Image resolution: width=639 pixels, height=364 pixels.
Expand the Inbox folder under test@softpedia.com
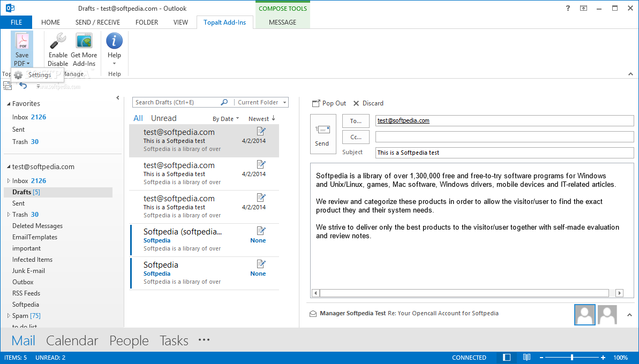[9, 180]
